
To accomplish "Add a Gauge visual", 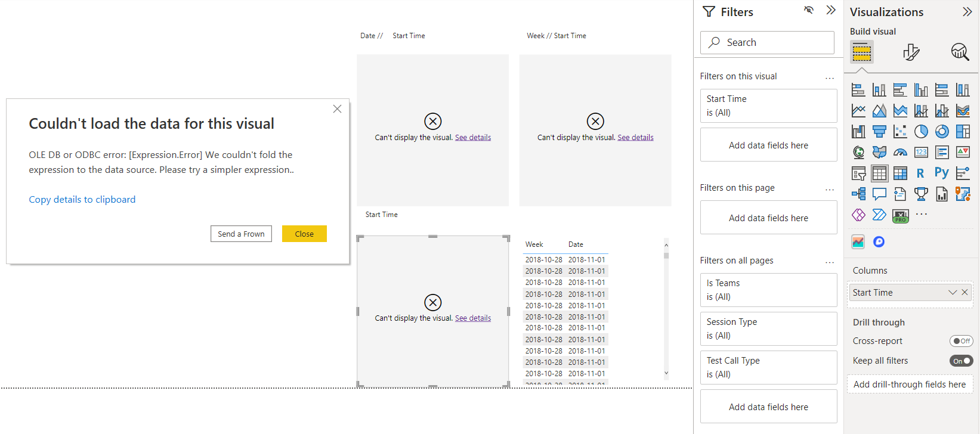I will coord(900,152).
